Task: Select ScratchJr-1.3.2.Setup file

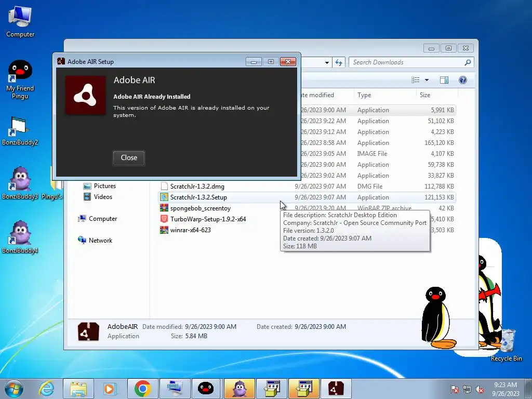Action: 307,197
